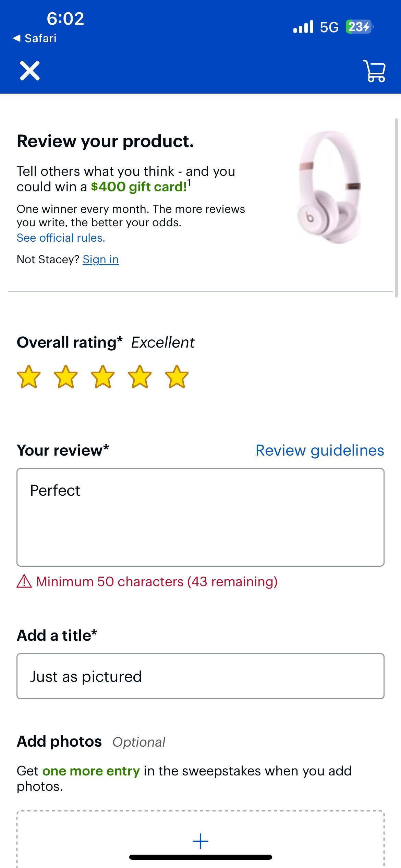The image size is (401, 868).
Task: Tap the battery indicator in status bar
Action: point(359,27)
